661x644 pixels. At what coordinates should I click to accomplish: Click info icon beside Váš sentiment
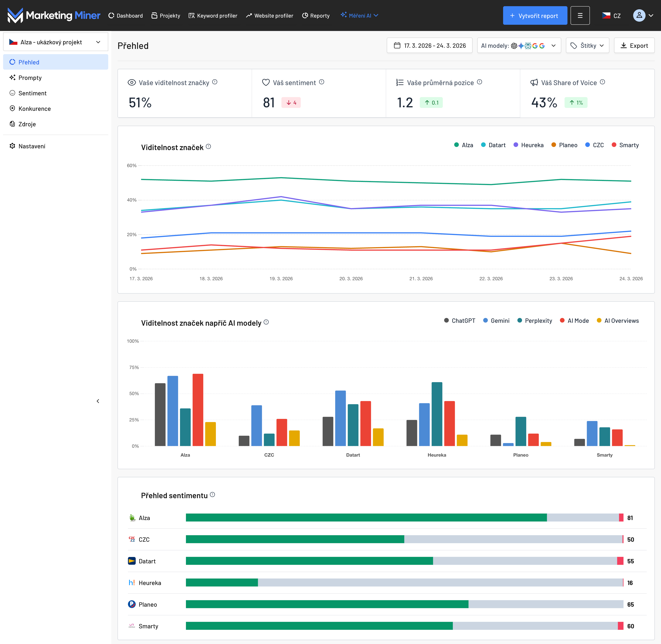[322, 82]
